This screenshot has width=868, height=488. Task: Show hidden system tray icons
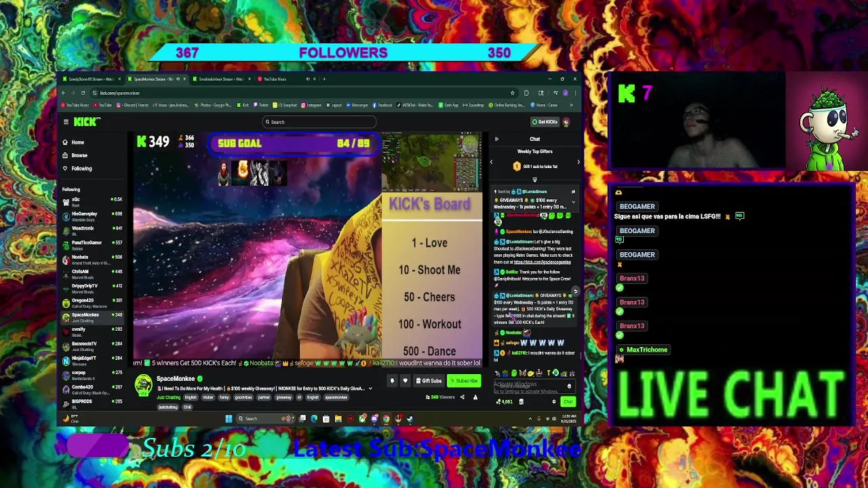(530, 419)
